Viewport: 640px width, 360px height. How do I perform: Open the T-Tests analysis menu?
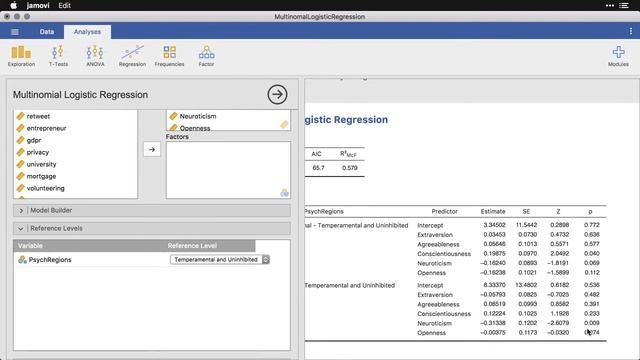pyautogui.click(x=58, y=56)
